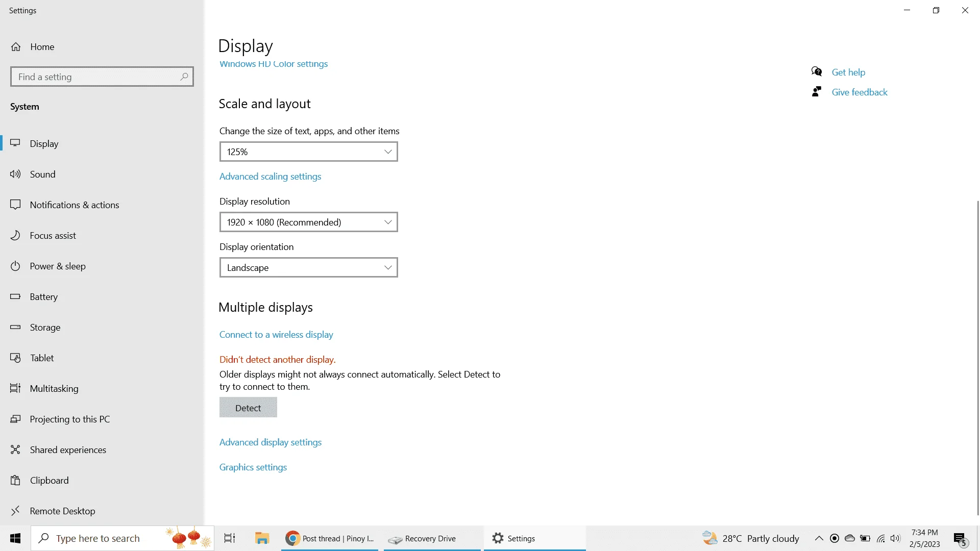Click the Get help link
The height and width of the screenshot is (551, 980).
[848, 72]
